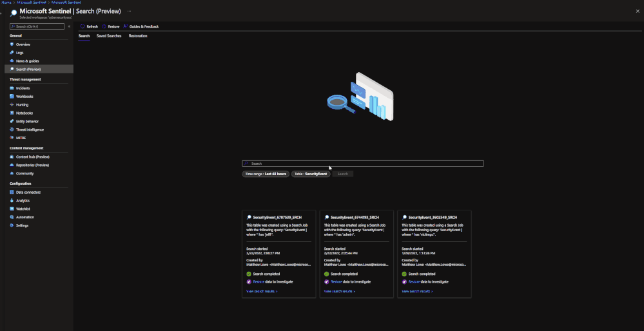Open the Settings icon in sidebar
This screenshot has width=644, height=331.
point(12,225)
